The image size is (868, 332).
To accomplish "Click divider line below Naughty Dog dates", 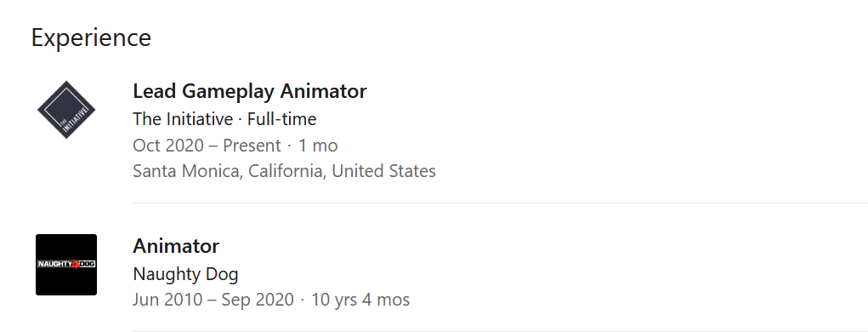I will [501, 331].
